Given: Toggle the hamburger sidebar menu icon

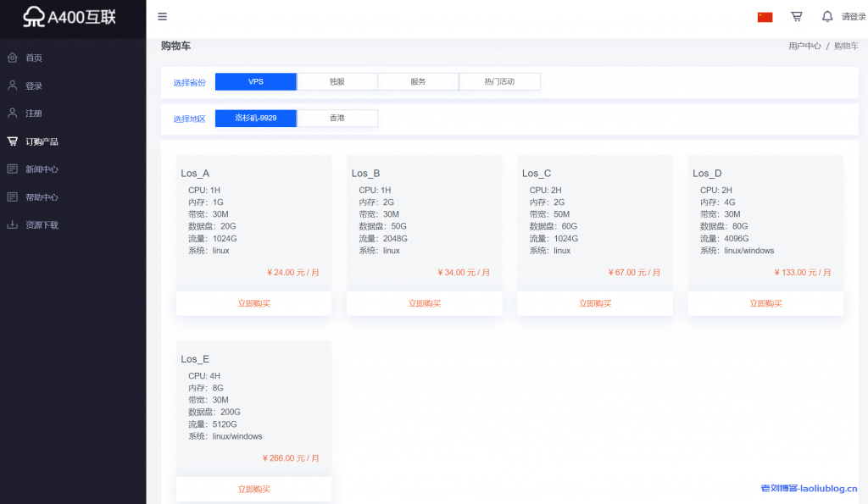Looking at the screenshot, I should point(163,16).
